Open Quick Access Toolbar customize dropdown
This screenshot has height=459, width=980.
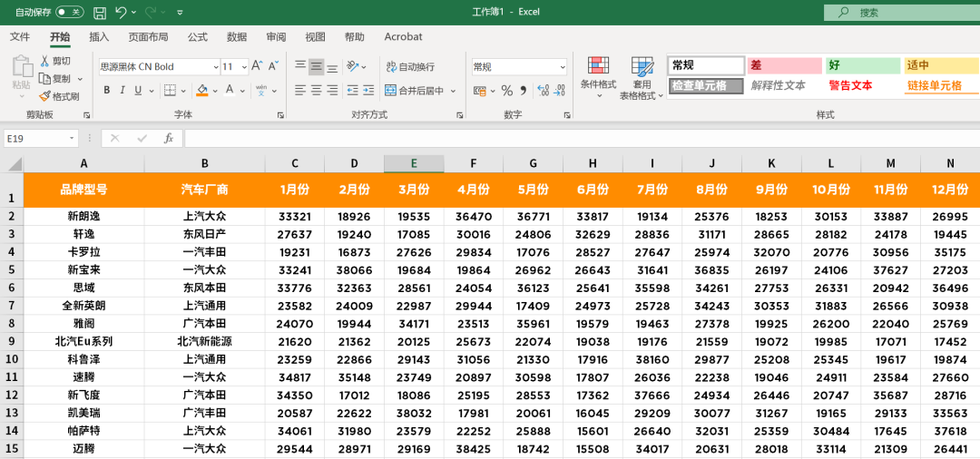pos(180,12)
